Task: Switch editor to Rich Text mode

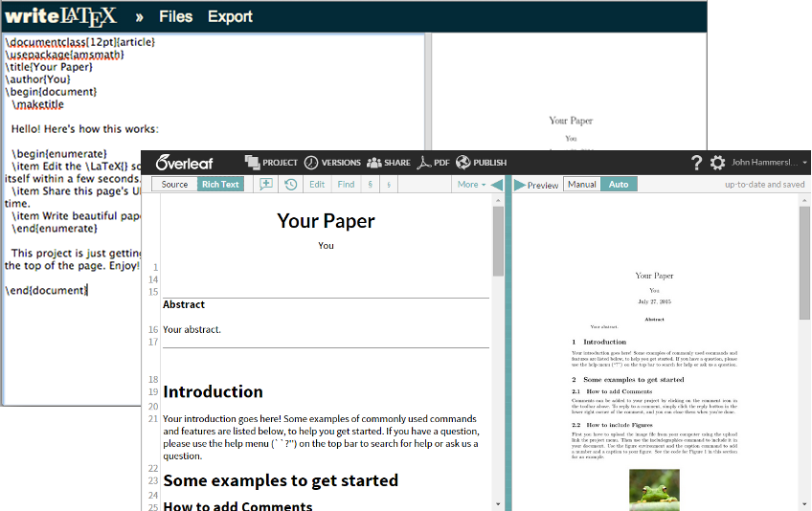Action: coord(220,185)
